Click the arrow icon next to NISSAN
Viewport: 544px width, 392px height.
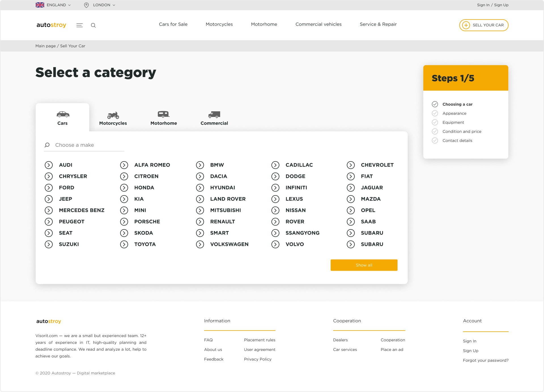(x=275, y=210)
